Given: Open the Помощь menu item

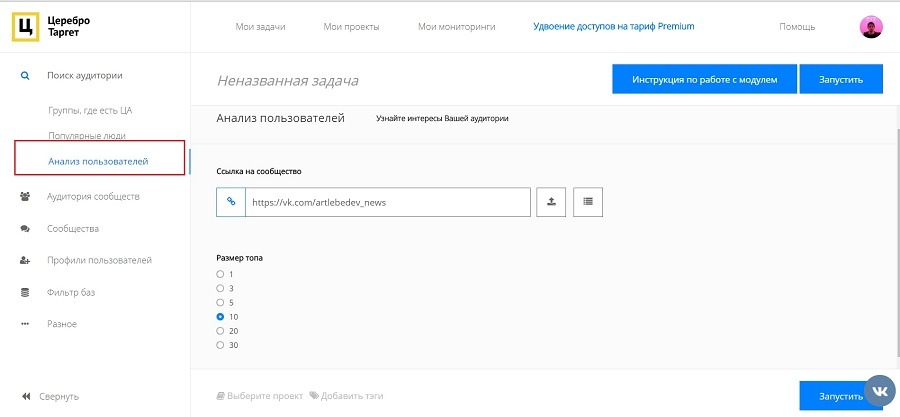Looking at the screenshot, I should coord(797,26).
